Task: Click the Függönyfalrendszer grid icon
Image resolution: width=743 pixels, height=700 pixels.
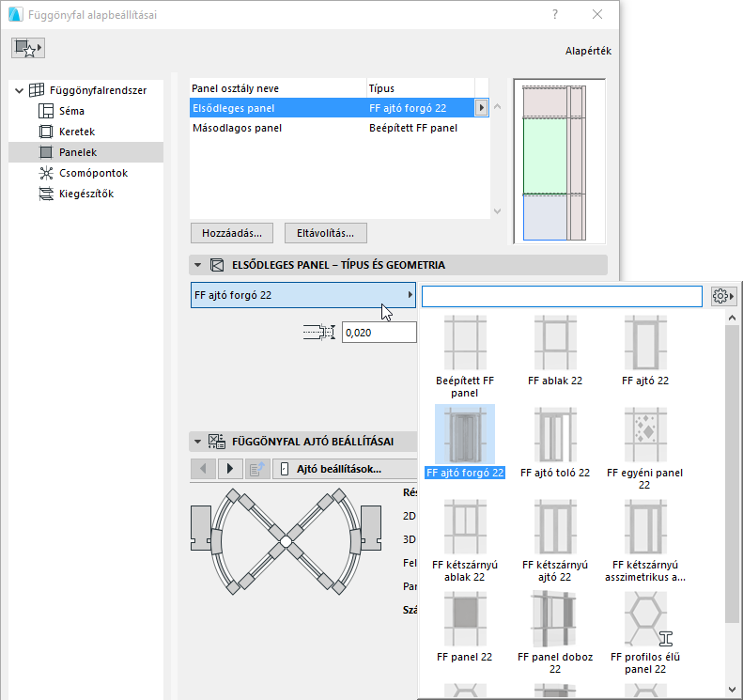Action: coord(37,90)
